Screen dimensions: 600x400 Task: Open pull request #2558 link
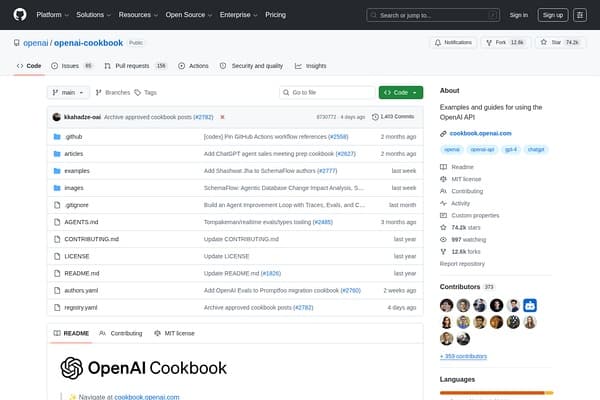(338, 137)
